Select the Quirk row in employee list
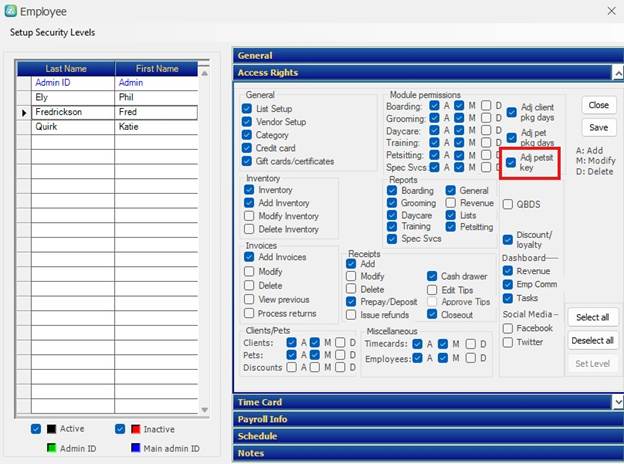Viewport: 624px width, 464px height. coord(115,127)
